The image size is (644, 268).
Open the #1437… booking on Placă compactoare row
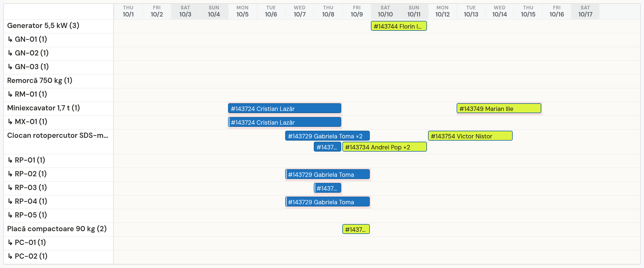(356, 229)
